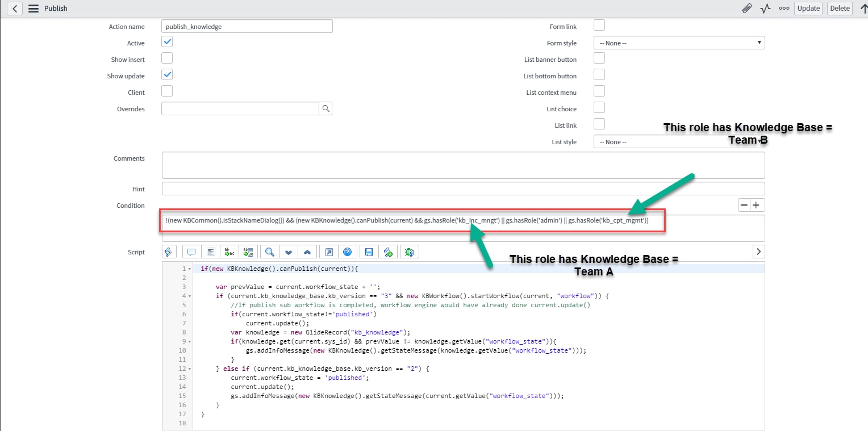Click the Overrides lookup magnifier icon
Viewport: 868px width, 431px height.
[325, 108]
